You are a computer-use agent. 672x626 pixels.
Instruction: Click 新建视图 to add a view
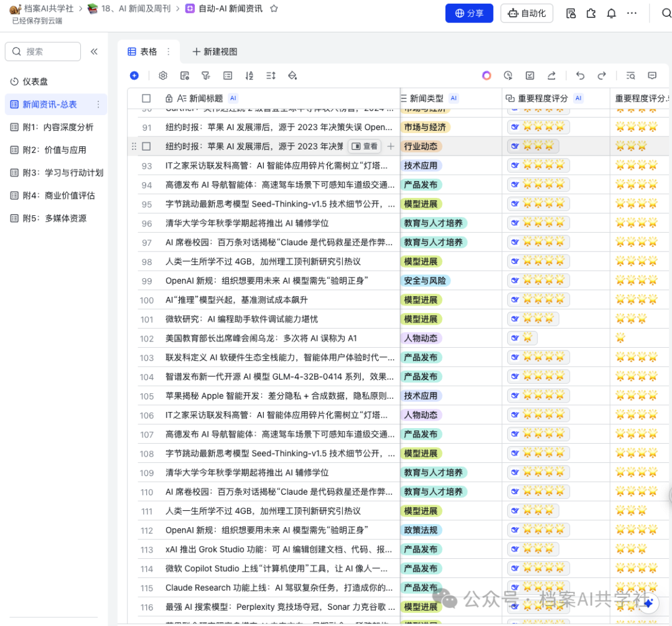click(x=215, y=52)
